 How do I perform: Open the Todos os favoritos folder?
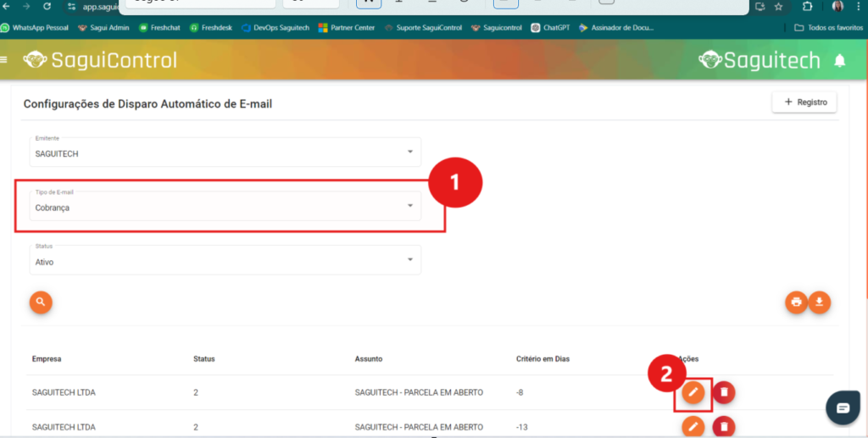[x=828, y=27]
